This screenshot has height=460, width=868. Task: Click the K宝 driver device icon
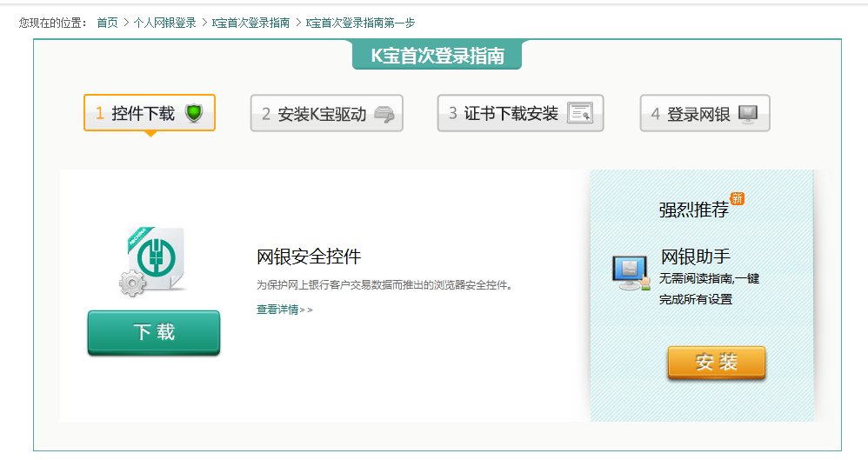[384, 114]
